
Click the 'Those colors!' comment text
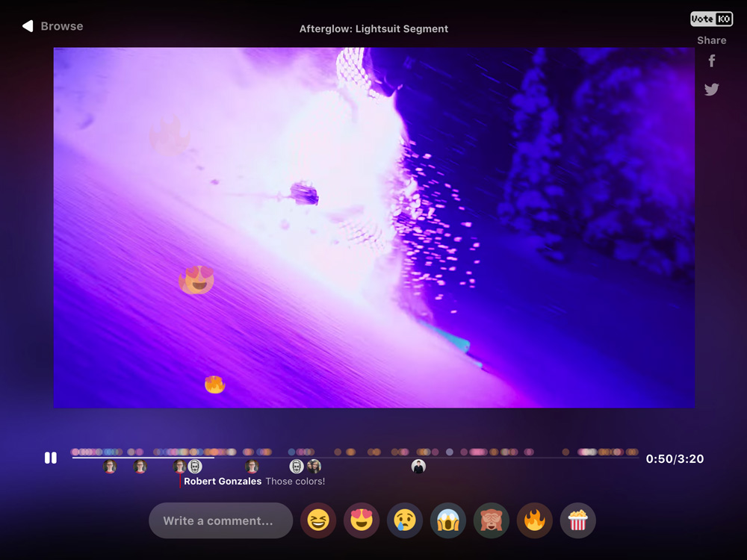coord(295,482)
